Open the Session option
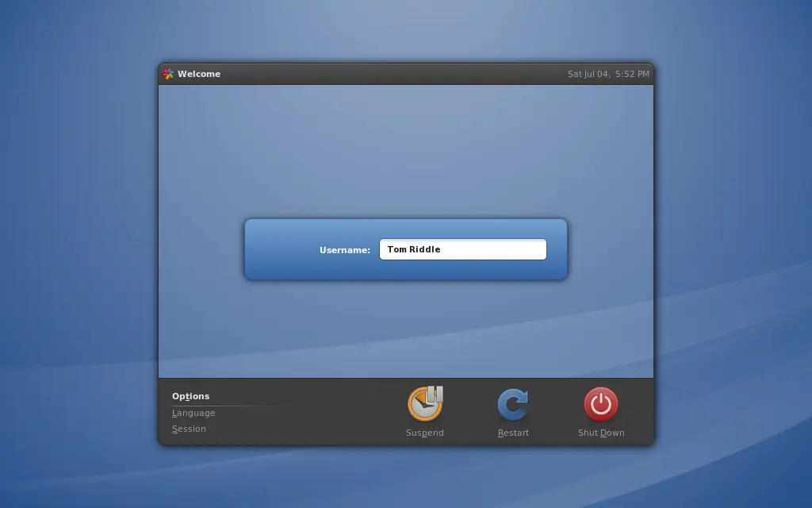 click(189, 429)
